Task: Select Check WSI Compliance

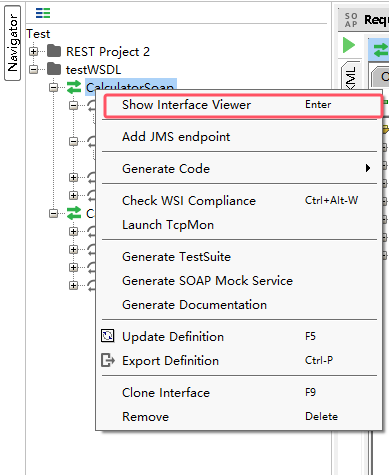Action: coord(239,201)
